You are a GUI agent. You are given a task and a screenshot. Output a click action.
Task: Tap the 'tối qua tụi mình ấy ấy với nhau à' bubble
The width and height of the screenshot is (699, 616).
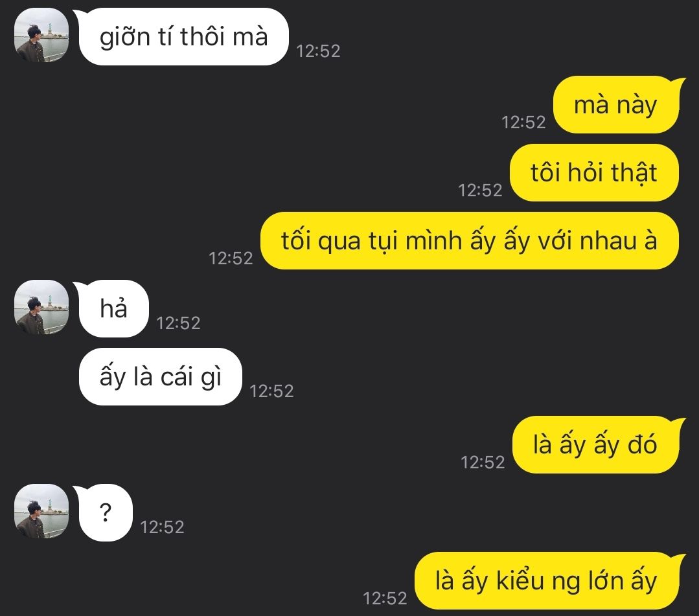[x=470, y=241]
